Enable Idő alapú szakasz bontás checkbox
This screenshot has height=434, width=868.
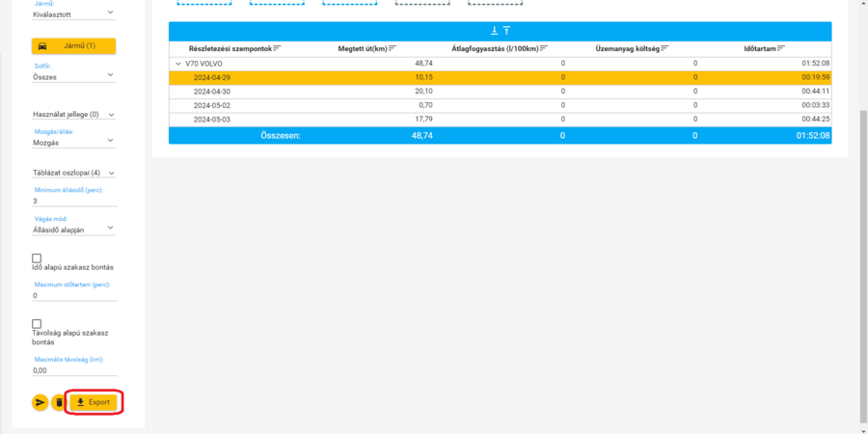coord(37,258)
